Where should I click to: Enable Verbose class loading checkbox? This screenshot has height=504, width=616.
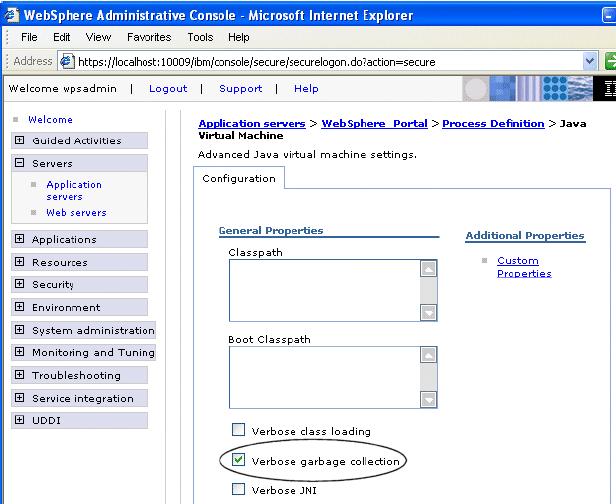[238, 431]
